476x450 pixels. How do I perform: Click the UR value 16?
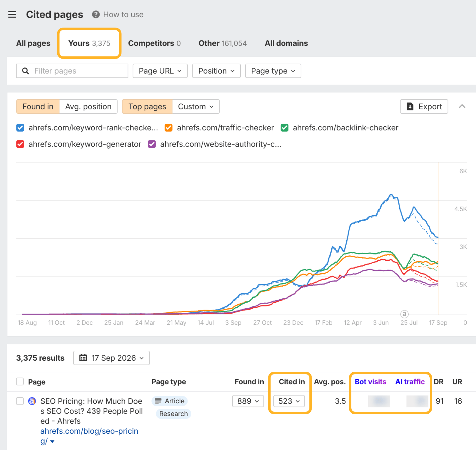[x=458, y=401]
